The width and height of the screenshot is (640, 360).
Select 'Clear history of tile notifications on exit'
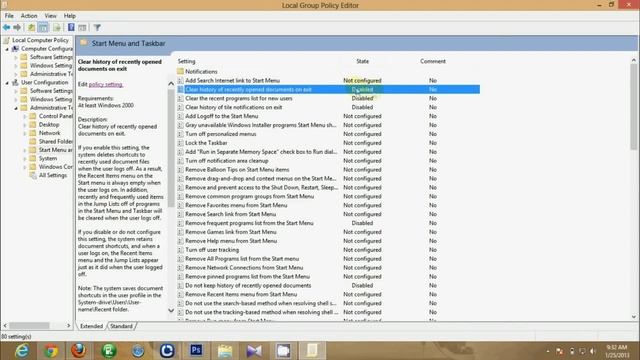pyautogui.click(x=233, y=107)
